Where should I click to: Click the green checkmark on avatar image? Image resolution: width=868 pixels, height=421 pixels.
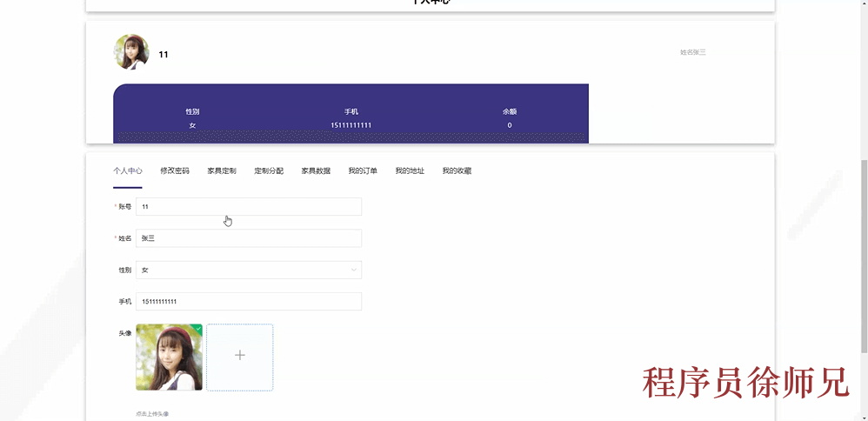[x=198, y=328]
